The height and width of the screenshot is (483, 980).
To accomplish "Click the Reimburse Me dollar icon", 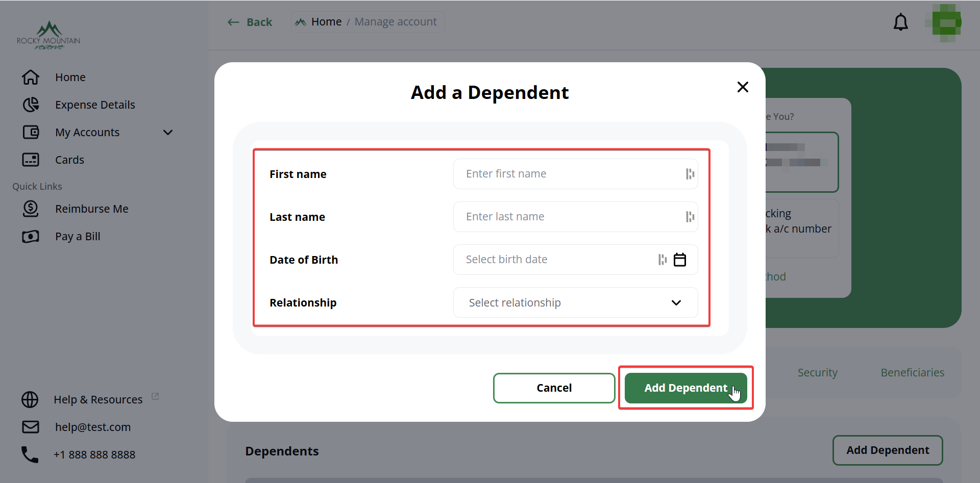I will click(31, 209).
